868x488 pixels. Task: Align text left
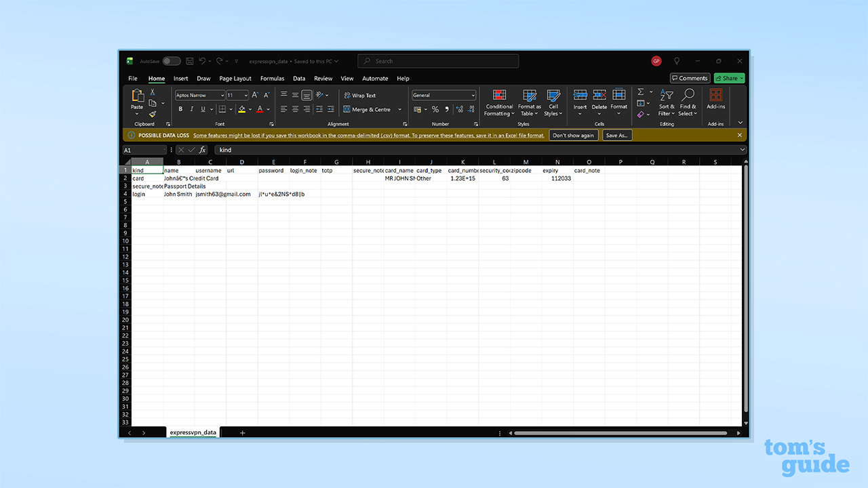tap(284, 109)
